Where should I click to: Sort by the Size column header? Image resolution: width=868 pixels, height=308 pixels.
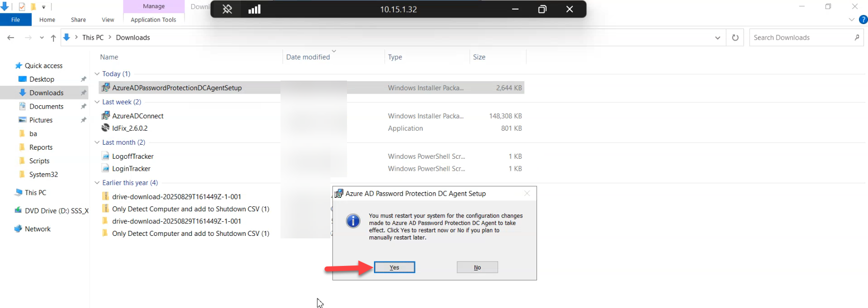[479, 57]
